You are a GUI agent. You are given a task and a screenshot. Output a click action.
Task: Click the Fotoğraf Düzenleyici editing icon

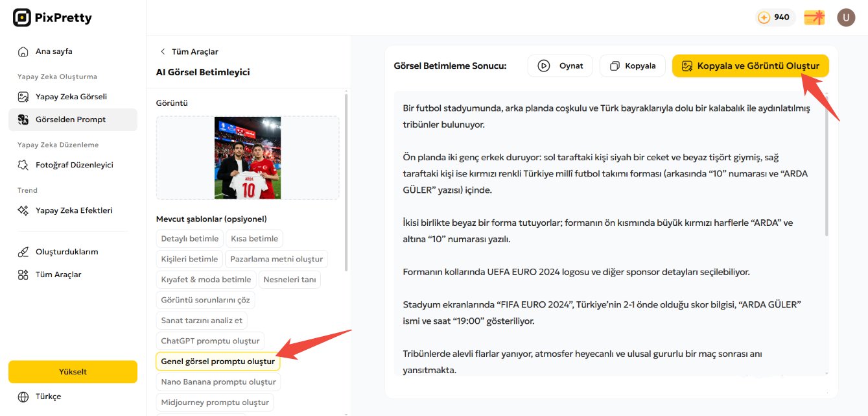(x=22, y=165)
